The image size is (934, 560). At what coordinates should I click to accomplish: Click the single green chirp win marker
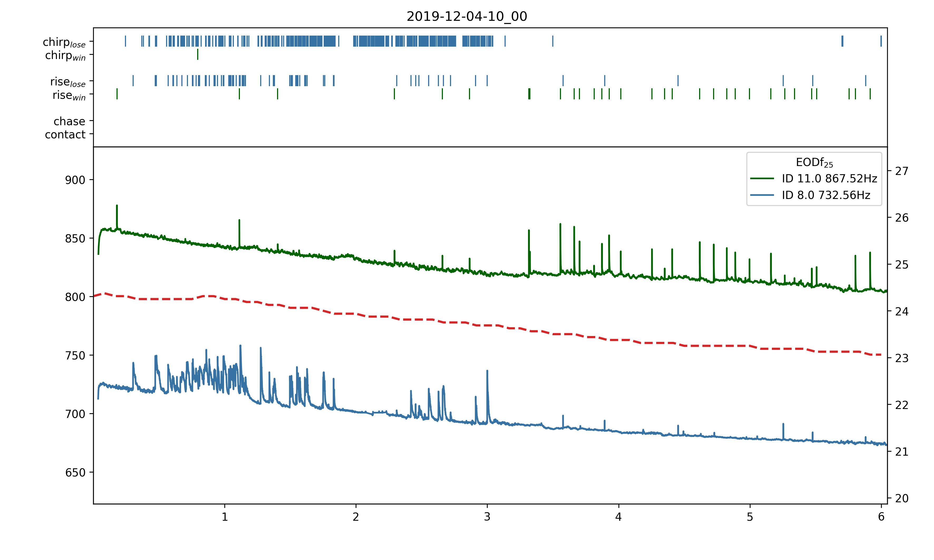tap(197, 54)
